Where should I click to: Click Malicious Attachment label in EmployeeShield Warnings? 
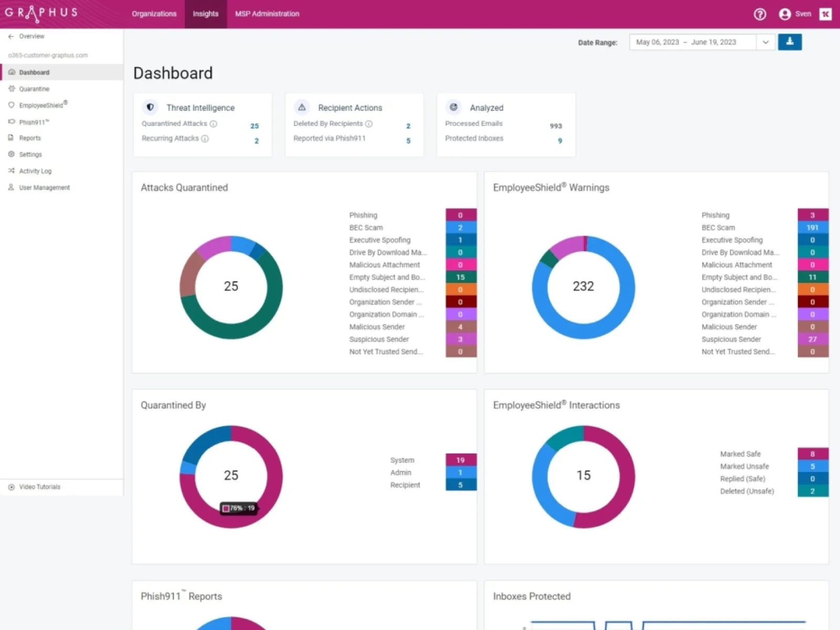pyautogui.click(x=737, y=265)
